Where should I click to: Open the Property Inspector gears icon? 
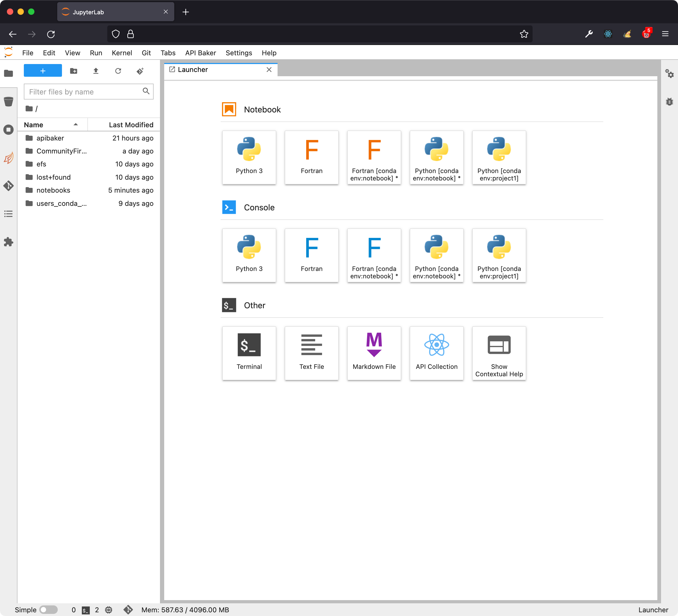(669, 74)
